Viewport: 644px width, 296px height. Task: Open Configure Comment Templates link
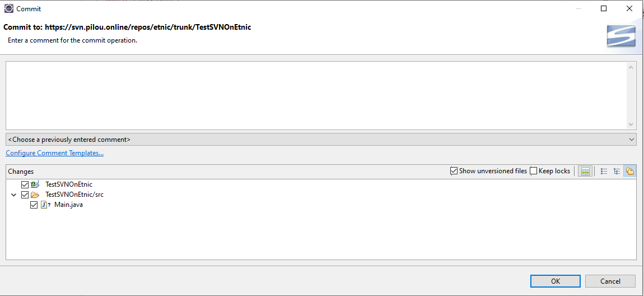click(x=54, y=153)
